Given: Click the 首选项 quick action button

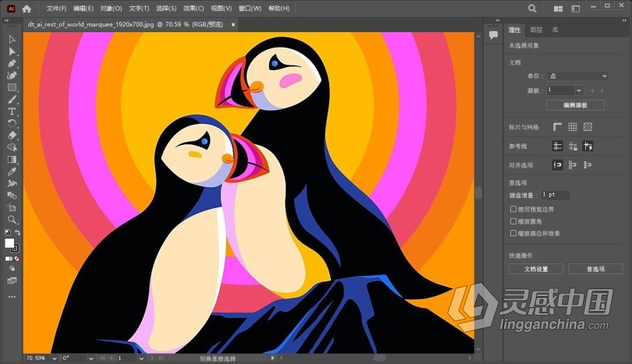Looking at the screenshot, I should pyautogui.click(x=595, y=269).
